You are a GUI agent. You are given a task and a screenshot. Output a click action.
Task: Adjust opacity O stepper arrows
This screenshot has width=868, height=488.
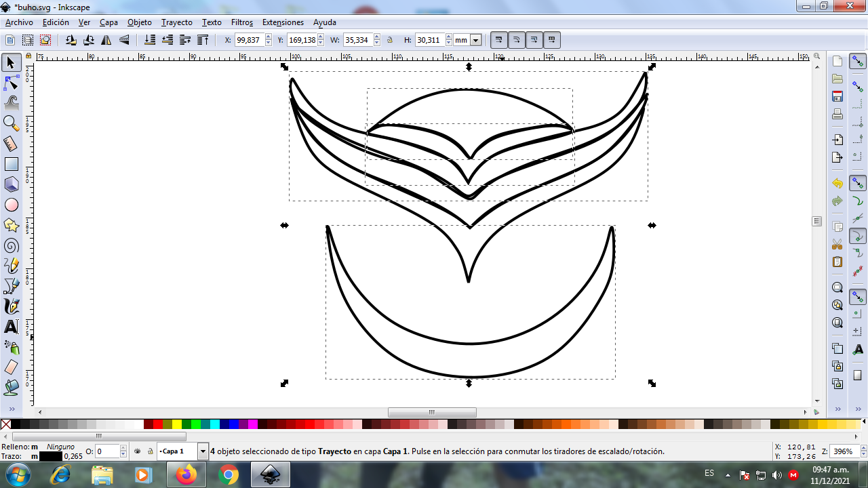(x=123, y=451)
